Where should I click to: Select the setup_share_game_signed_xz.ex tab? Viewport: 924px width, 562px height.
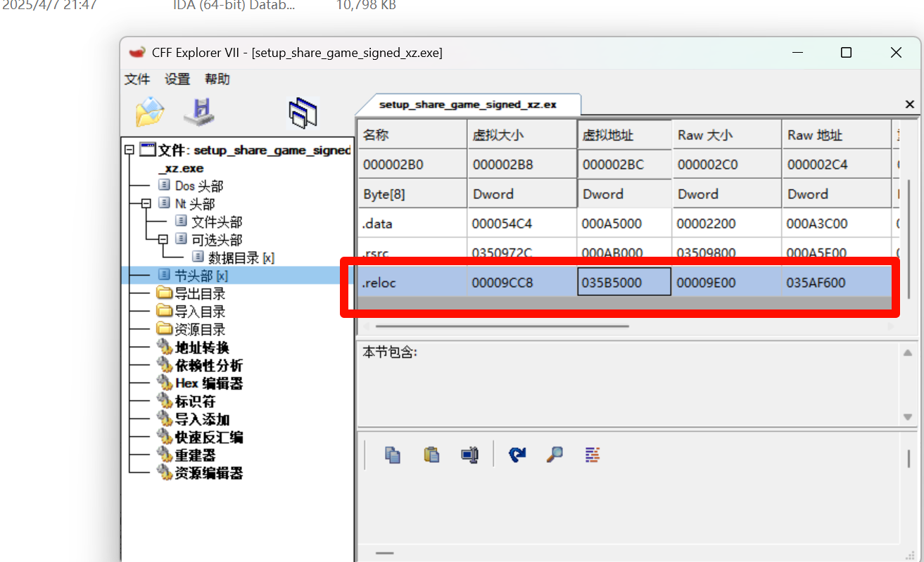pos(468,104)
